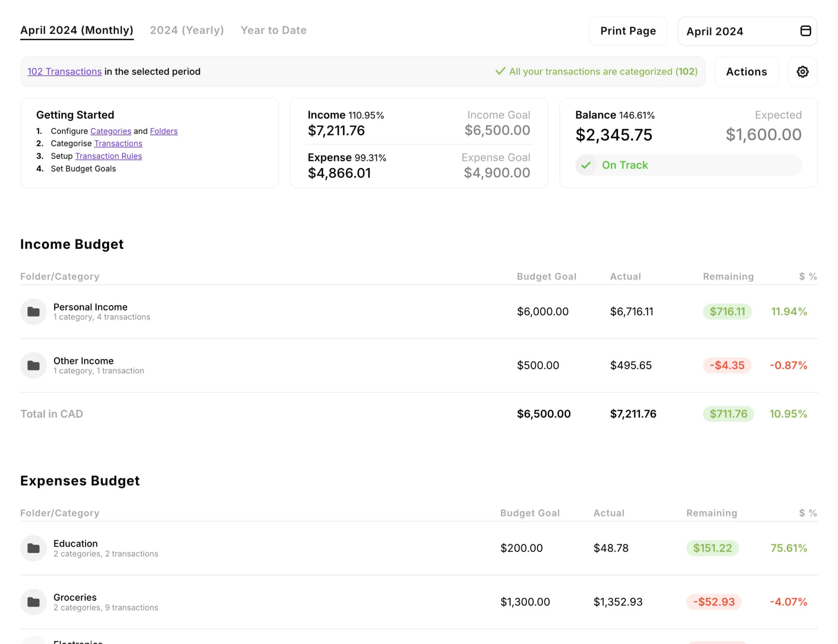Click the Personal Income folder icon
Viewport: 838px width, 644px height.
pyautogui.click(x=34, y=312)
